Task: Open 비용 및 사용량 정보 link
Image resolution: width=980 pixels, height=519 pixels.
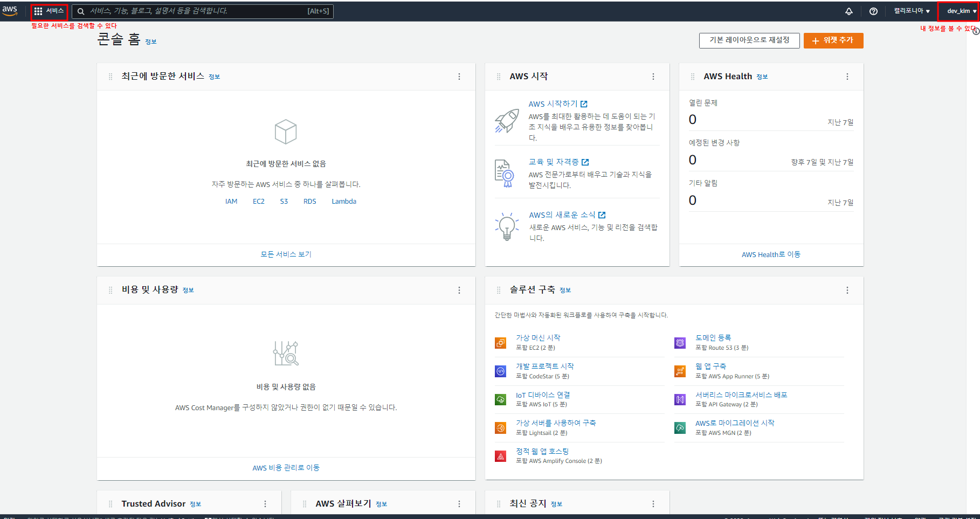Action: coord(188,290)
